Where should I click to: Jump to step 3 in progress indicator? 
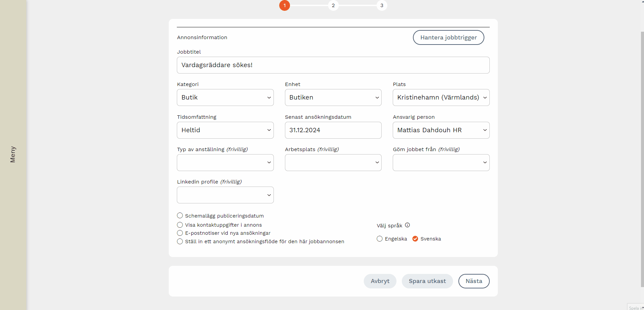click(382, 5)
